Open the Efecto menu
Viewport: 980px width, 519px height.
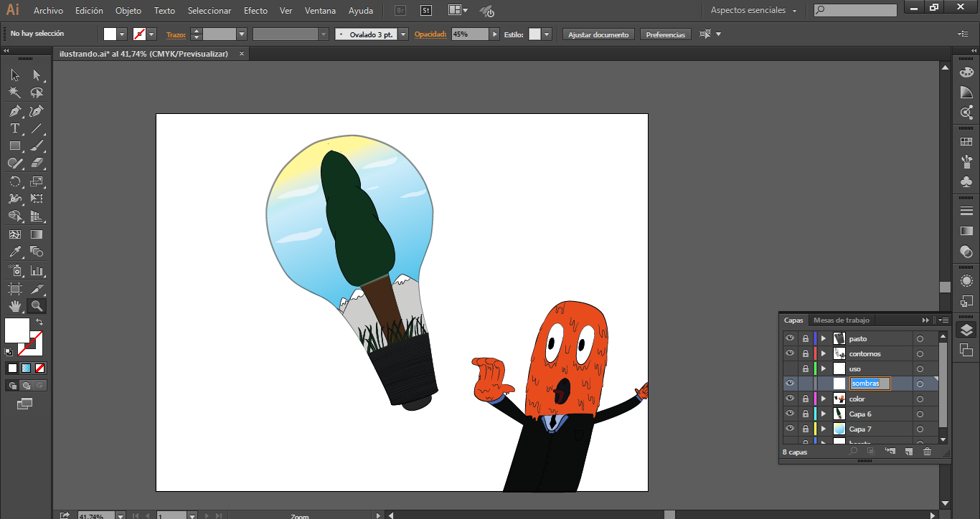tap(255, 11)
